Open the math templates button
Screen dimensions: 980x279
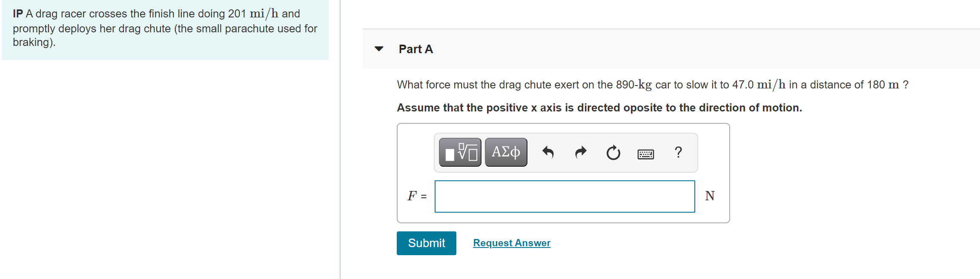(460, 152)
